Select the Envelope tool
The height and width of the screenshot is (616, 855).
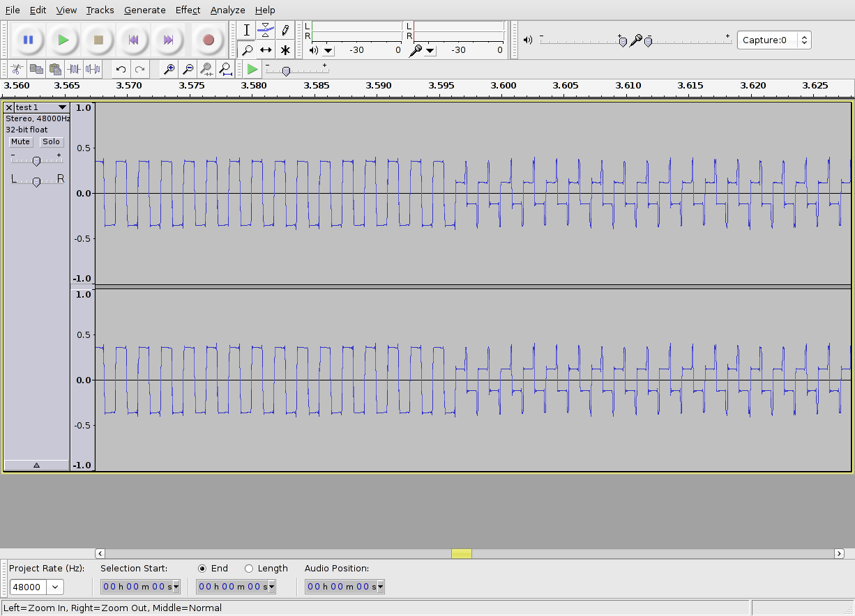pos(266,30)
